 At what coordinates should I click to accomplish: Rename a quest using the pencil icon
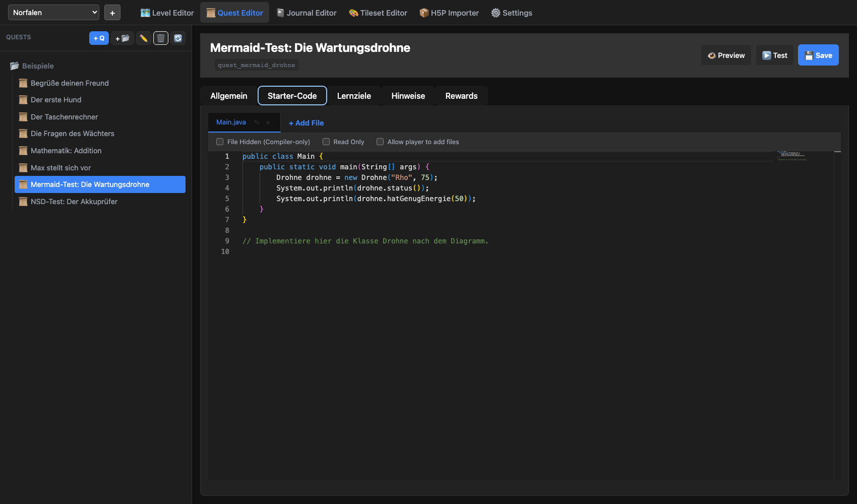[143, 38]
